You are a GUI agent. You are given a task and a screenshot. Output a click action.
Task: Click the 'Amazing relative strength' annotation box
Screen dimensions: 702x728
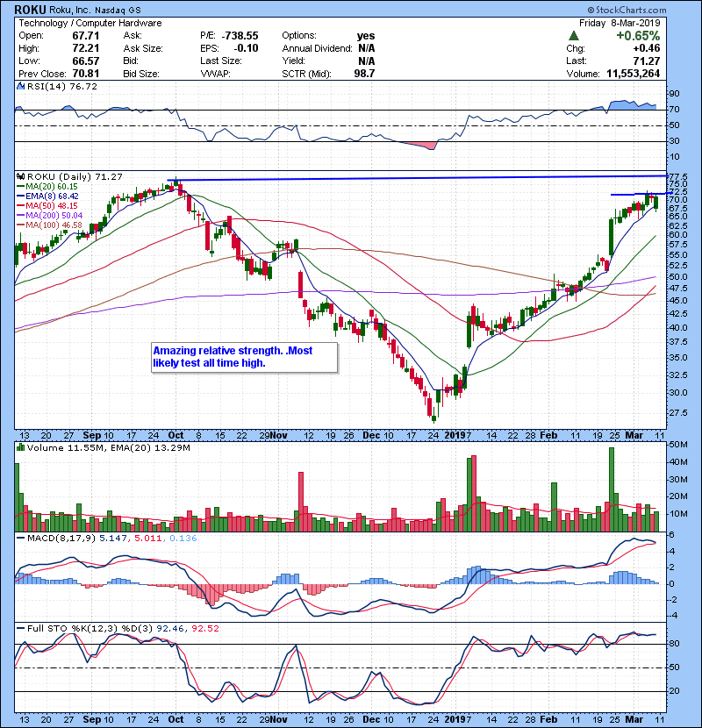[244, 357]
